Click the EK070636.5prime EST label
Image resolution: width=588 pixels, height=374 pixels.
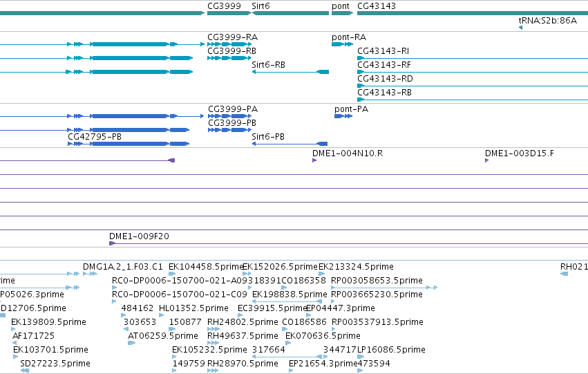click(x=323, y=336)
